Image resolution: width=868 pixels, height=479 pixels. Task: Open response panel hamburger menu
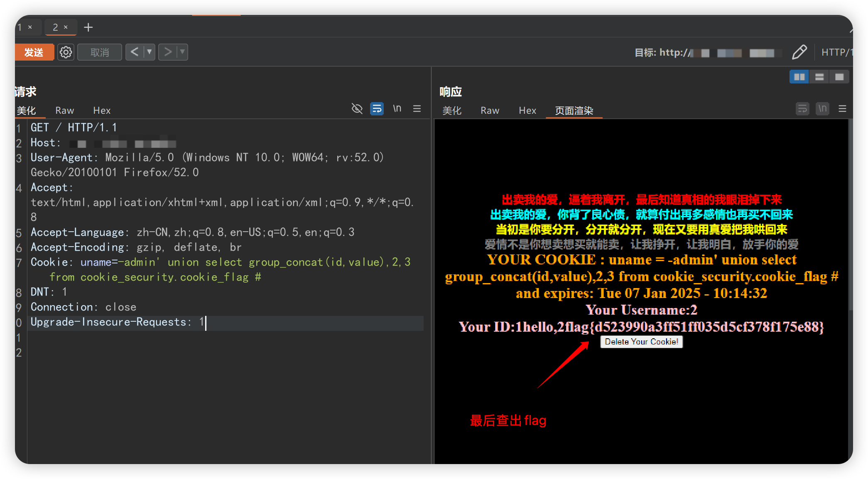click(x=842, y=109)
